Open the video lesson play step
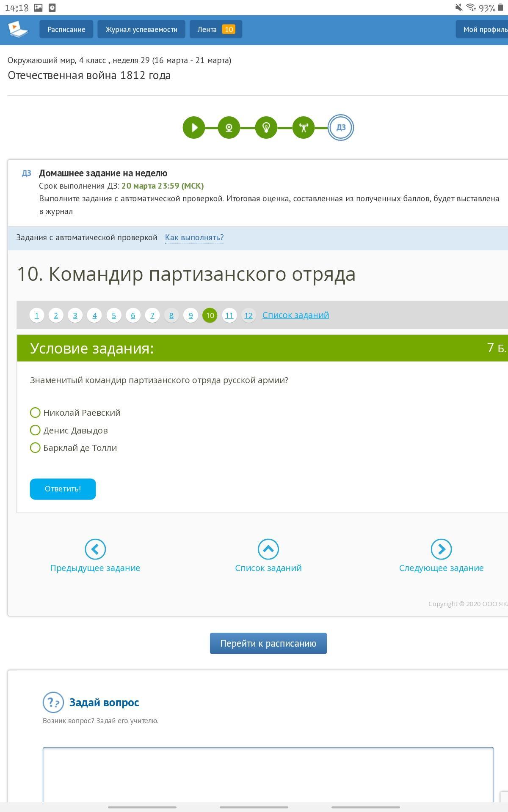508x812 pixels. pos(194,127)
